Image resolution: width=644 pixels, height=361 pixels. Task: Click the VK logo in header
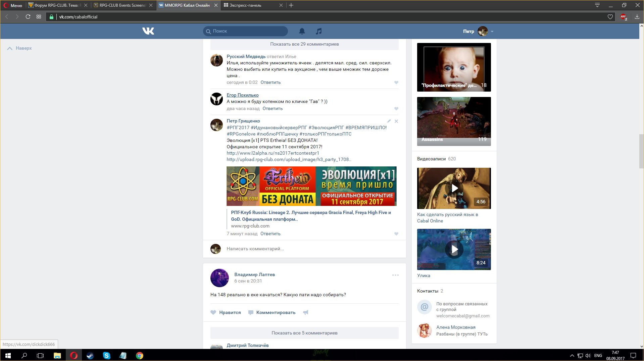tap(148, 31)
